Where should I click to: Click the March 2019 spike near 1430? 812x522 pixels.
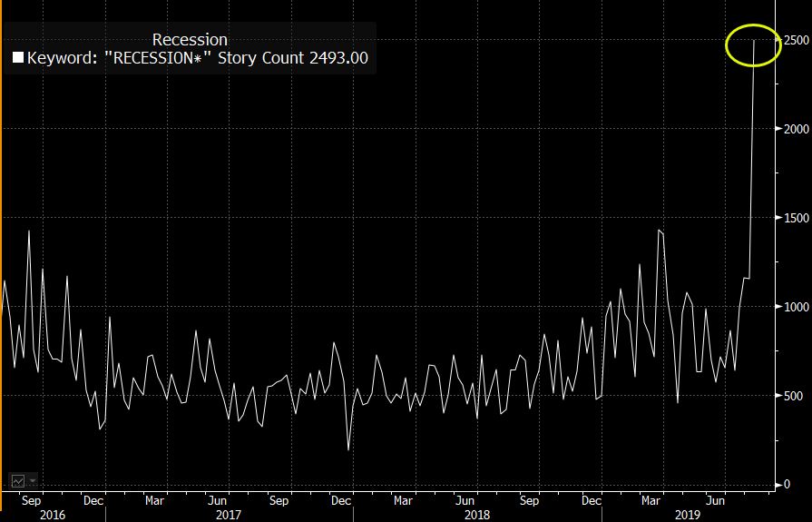pyautogui.click(x=659, y=231)
